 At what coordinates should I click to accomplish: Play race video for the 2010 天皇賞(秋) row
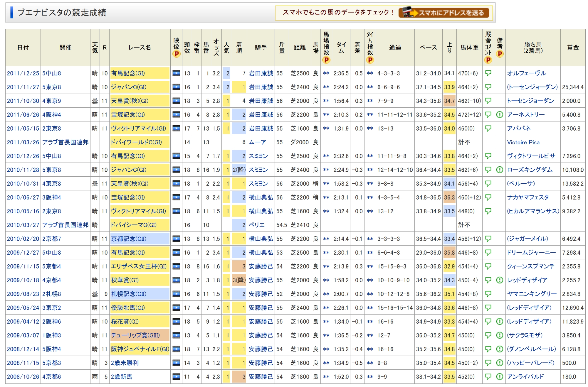(176, 184)
